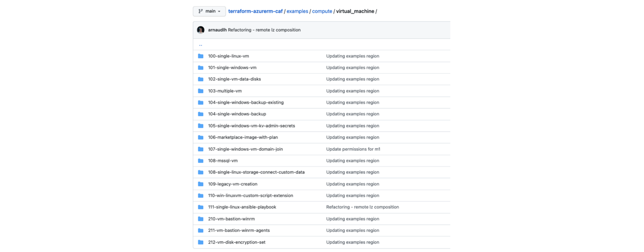
Task: Open the main branch dropdown
Action: [209, 11]
